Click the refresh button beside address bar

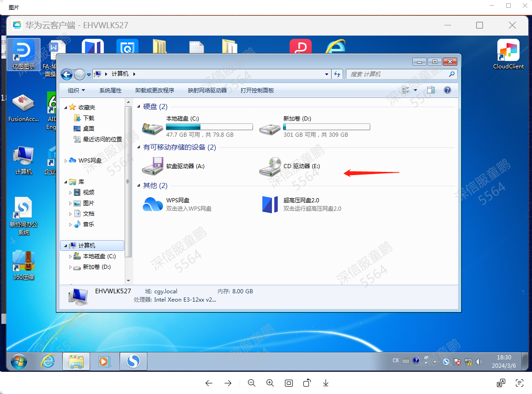337,74
